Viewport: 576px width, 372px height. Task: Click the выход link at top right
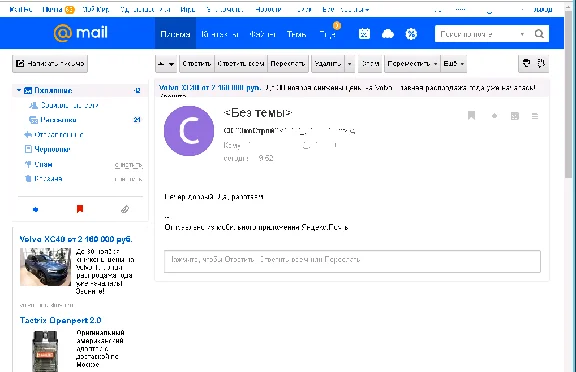pos(542,10)
